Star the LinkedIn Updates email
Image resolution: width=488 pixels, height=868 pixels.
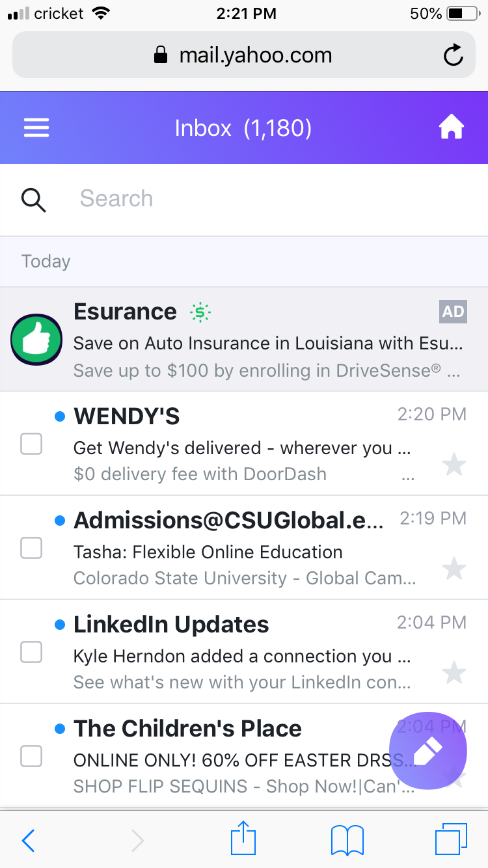[454, 673]
